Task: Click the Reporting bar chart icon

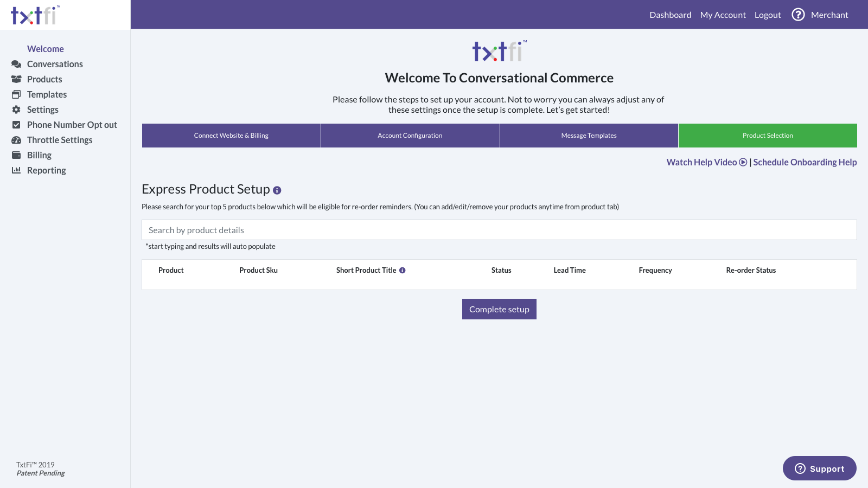Action: coord(16,170)
